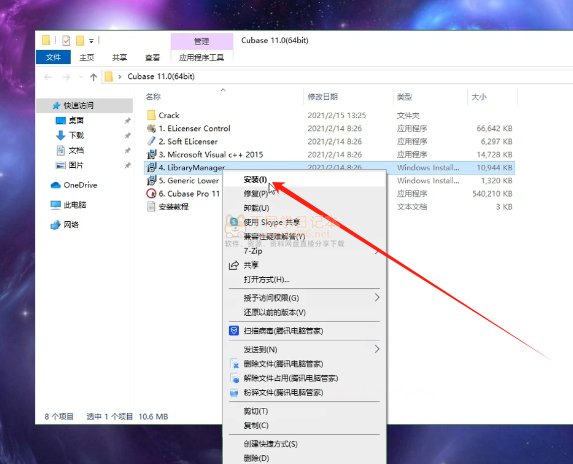The image size is (573, 464).
Task: Click the new folder icon in title bar
Action: click(x=80, y=40)
